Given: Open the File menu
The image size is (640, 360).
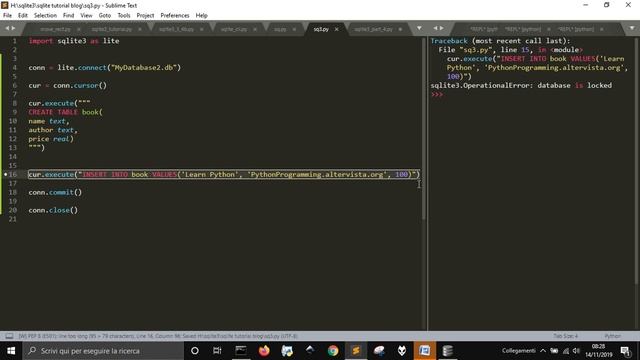Looking at the screenshot, I should [7, 16].
